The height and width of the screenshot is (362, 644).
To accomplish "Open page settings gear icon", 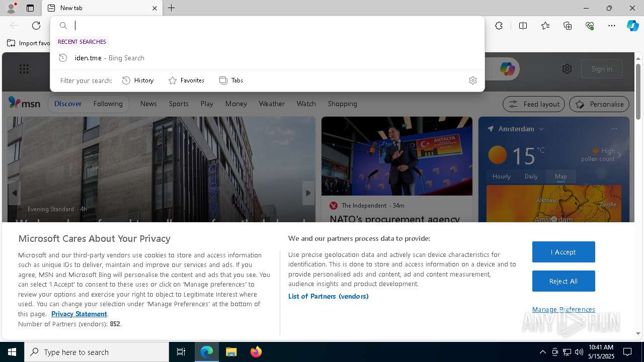I will click(567, 69).
